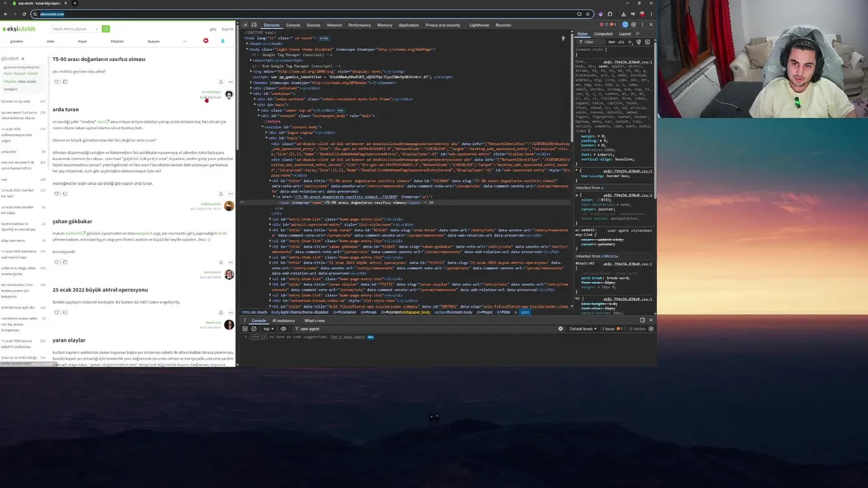Image resolution: width=868 pixels, height=488 pixels.
Task: Open the Default levels dropdown
Action: [585, 329]
